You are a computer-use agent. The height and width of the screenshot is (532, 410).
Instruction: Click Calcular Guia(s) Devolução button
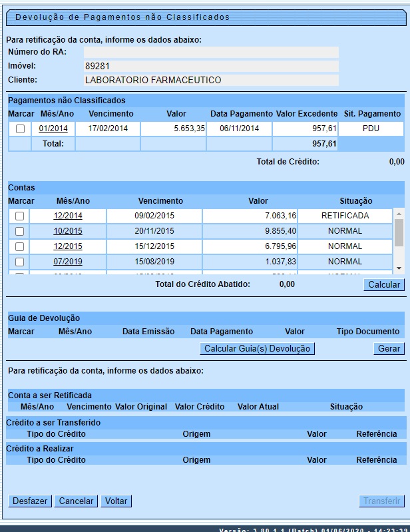coord(257,348)
